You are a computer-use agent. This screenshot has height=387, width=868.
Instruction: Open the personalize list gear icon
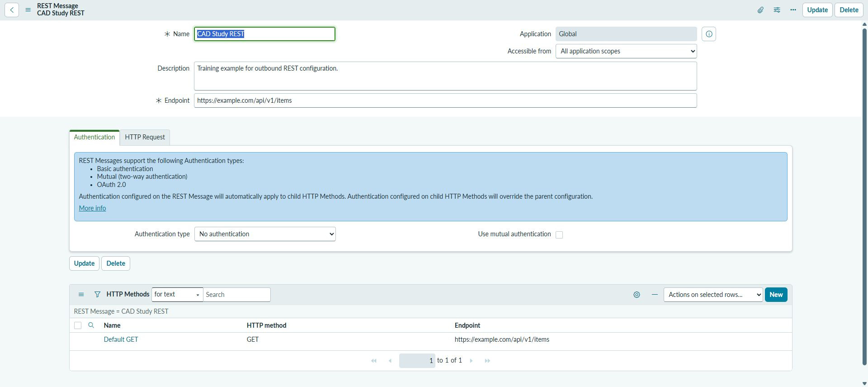(x=637, y=295)
